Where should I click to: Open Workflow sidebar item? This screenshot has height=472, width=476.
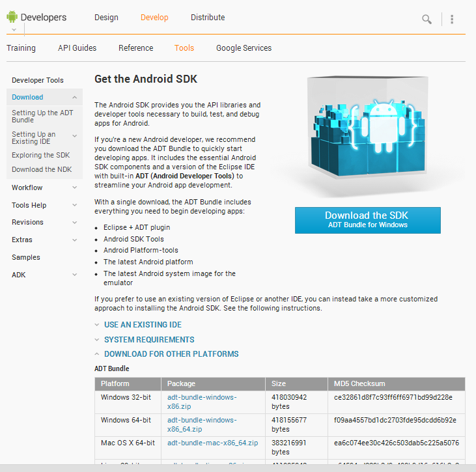[x=27, y=187]
